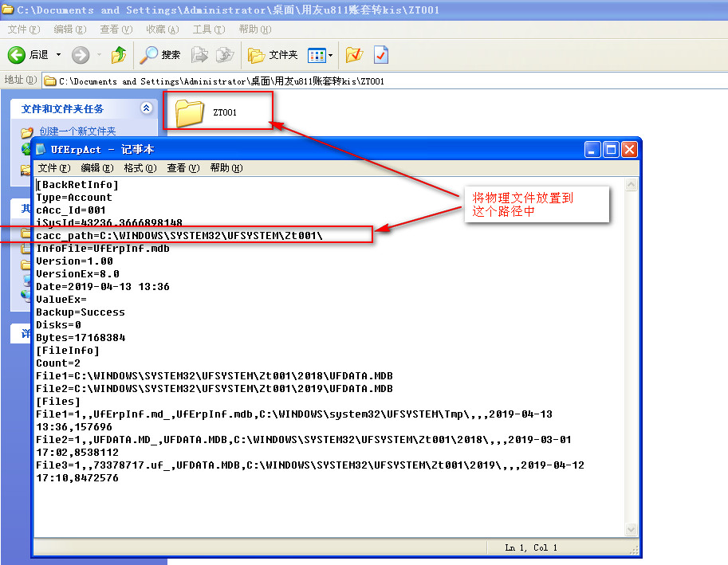Open Explorer 收藏(A) menu
728x565 pixels.
click(x=162, y=29)
